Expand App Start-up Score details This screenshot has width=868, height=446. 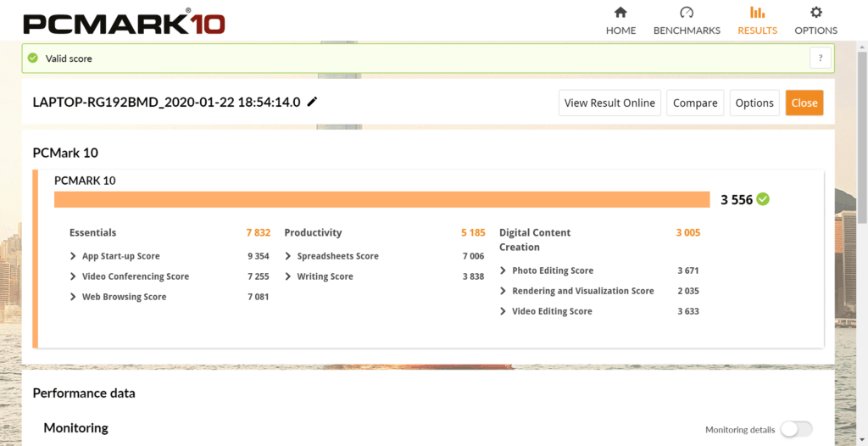[74, 256]
